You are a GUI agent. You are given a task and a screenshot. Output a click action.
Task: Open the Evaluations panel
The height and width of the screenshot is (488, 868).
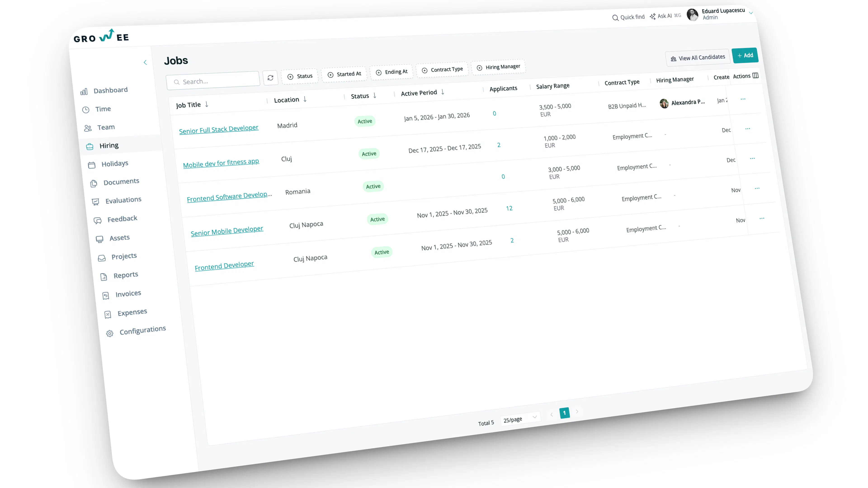pos(123,199)
